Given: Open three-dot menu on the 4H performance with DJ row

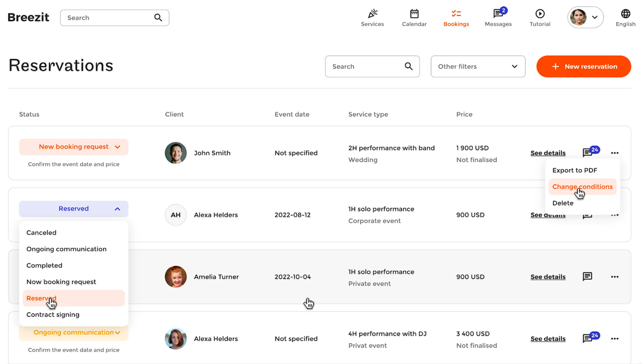Looking at the screenshot, I should (x=615, y=339).
